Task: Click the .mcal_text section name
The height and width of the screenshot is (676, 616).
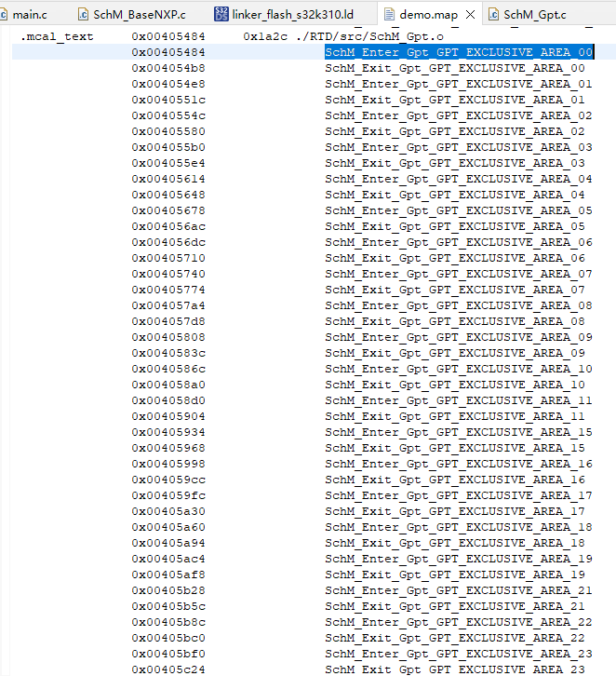Action: [57, 36]
